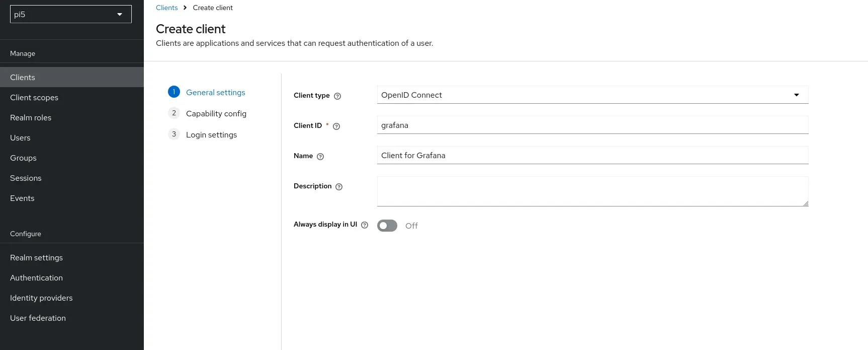Click the Name field with Client for Grafana

(x=592, y=155)
